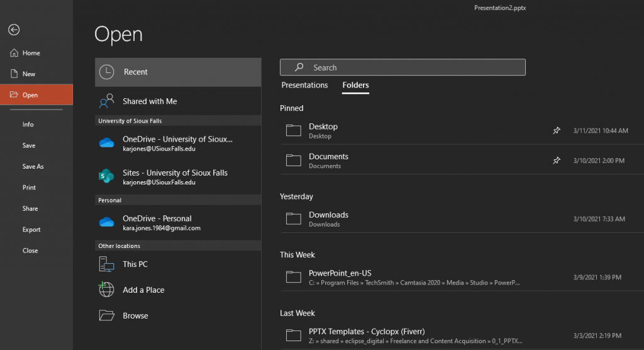This screenshot has width=644, height=350.
Task: Open the Info menu item
Action: click(28, 124)
